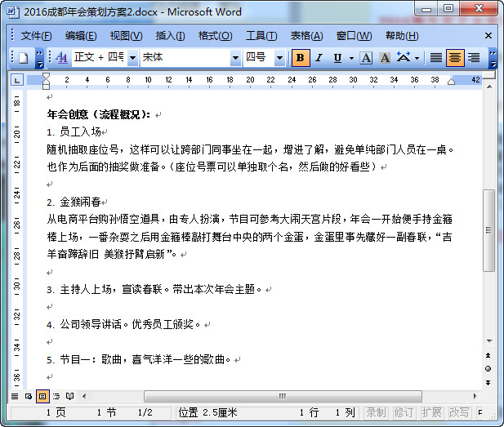This screenshot has height=427, width=504.
Task: Switch to Print Layout view icon
Action: tap(42, 396)
